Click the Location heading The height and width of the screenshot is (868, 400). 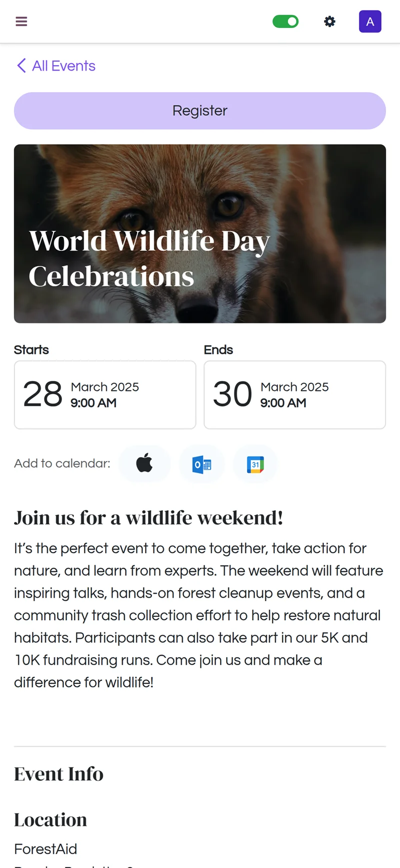point(50,820)
